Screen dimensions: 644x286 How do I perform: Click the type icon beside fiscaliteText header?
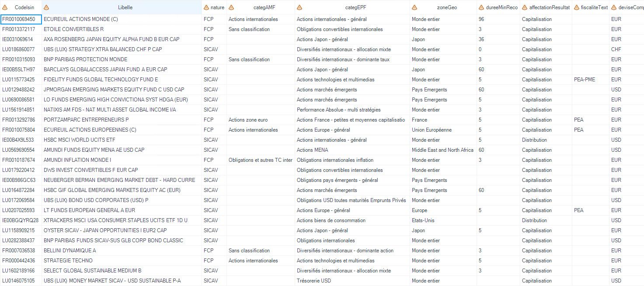coord(577,7)
